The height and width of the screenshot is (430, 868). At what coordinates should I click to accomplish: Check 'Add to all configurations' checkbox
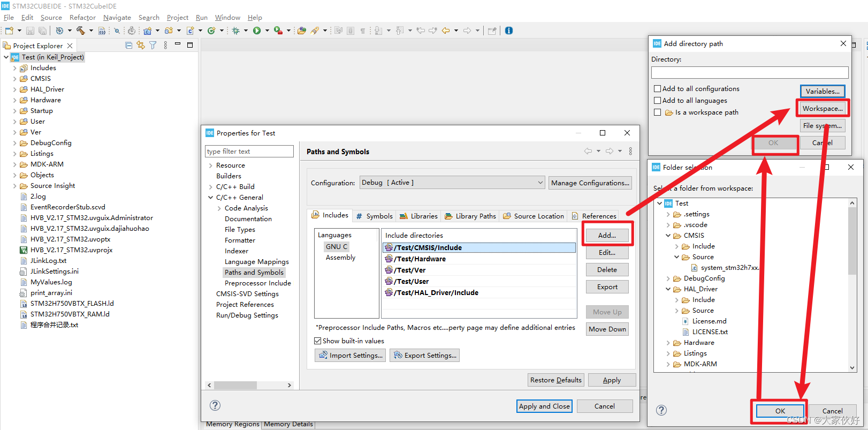click(x=657, y=89)
